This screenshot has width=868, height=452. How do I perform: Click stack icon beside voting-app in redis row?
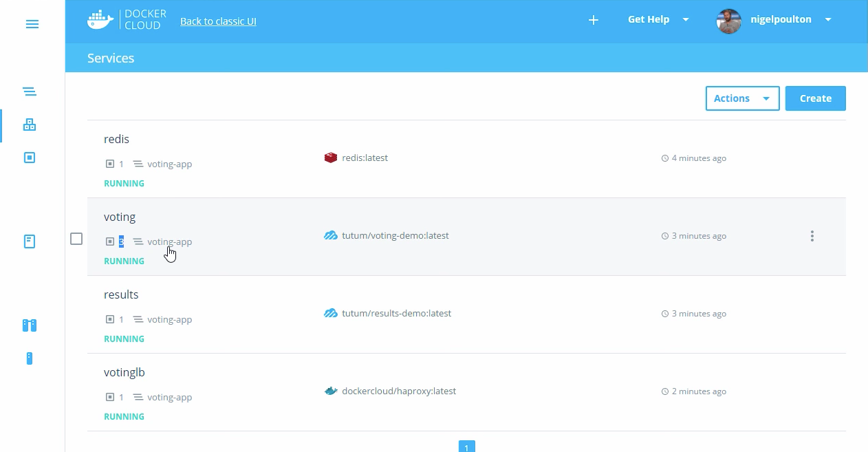pos(138,164)
